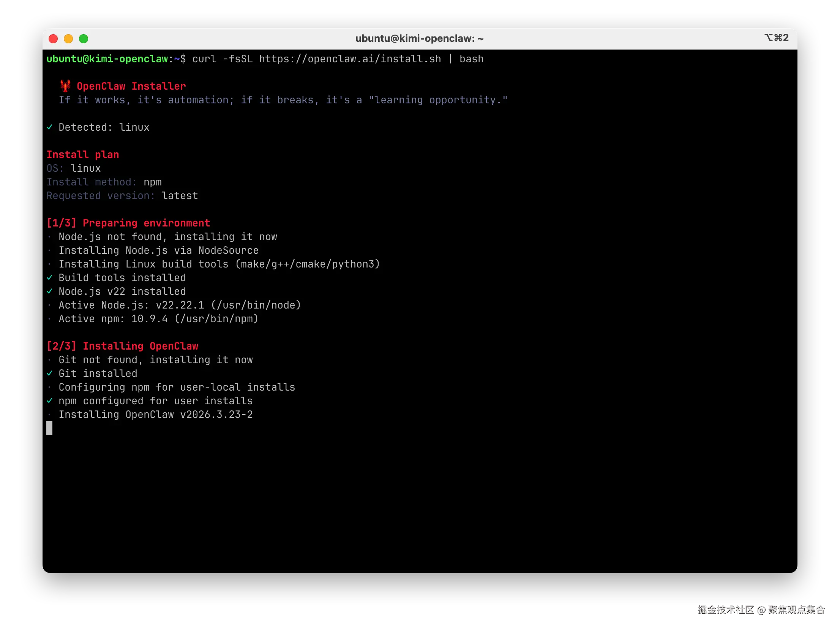840x630 pixels.
Task: Click the lobster icon beside OpenClaw Installer
Action: [65, 86]
